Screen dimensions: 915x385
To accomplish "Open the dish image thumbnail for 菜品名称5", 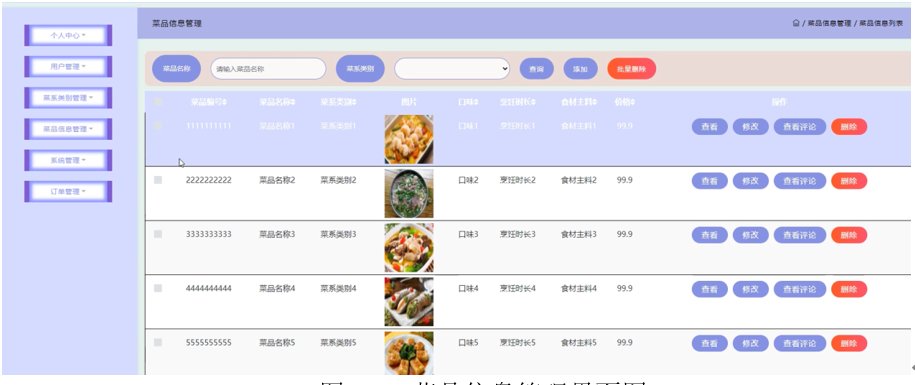I will (408, 354).
